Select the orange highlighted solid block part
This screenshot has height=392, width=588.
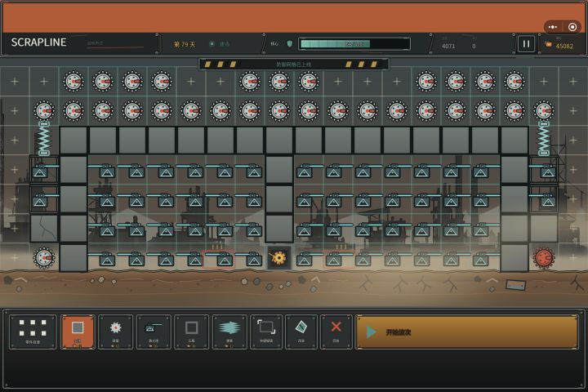tap(78, 332)
